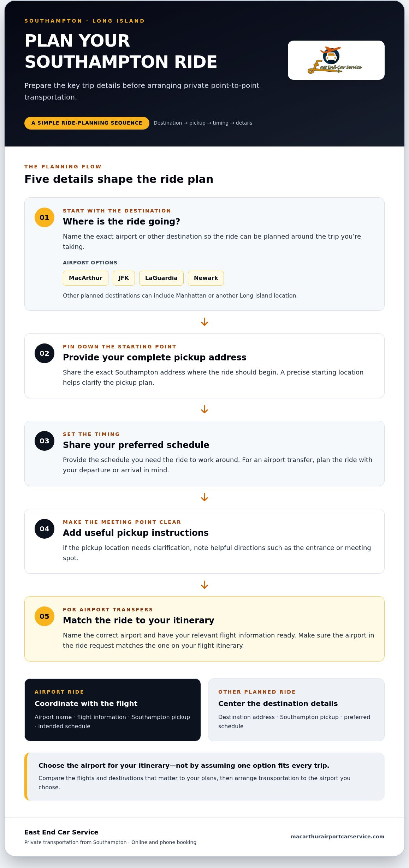This screenshot has height=868, width=409.
Task: Select the LaGuardia airport option
Action: (x=161, y=278)
